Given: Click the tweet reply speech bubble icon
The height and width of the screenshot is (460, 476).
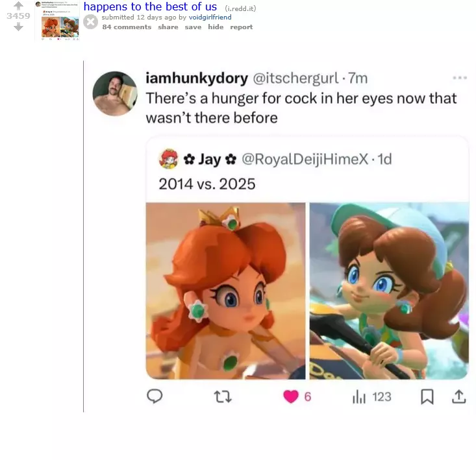Looking at the screenshot, I should [x=155, y=396].
